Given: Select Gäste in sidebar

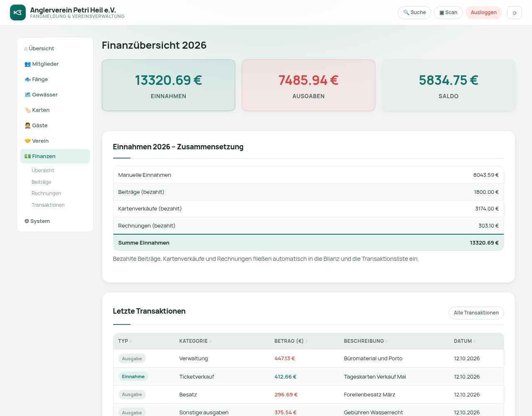Looking at the screenshot, I should click(55, 126).
